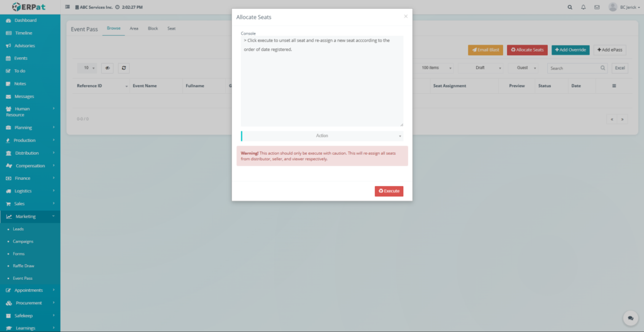
Task: Click the Add ePass button
Action: [x=609, y=50]
